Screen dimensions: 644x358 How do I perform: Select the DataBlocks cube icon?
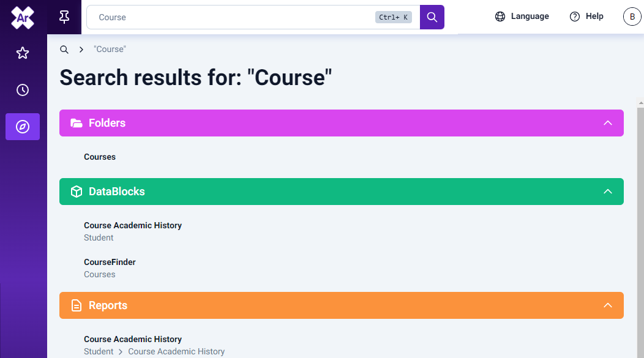77,192
